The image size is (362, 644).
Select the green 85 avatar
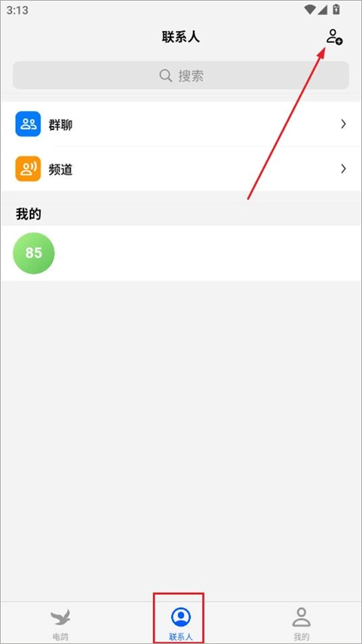34,253
